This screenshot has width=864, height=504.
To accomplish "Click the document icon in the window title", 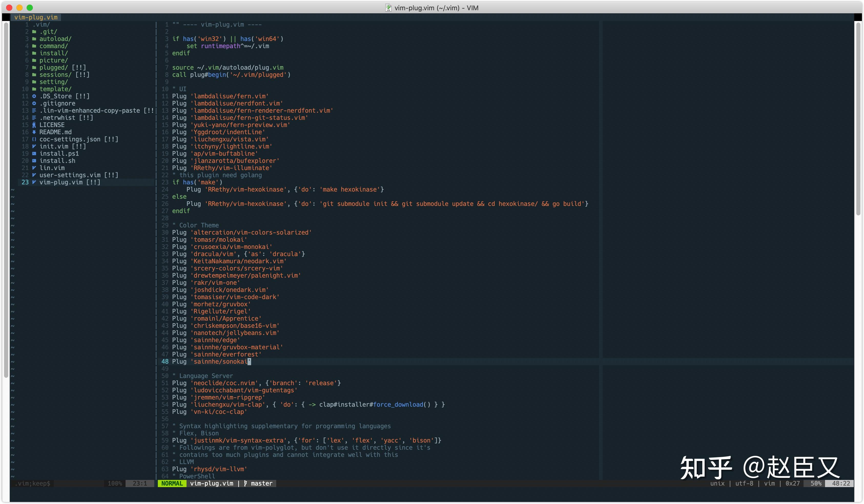I will point(388,7).
